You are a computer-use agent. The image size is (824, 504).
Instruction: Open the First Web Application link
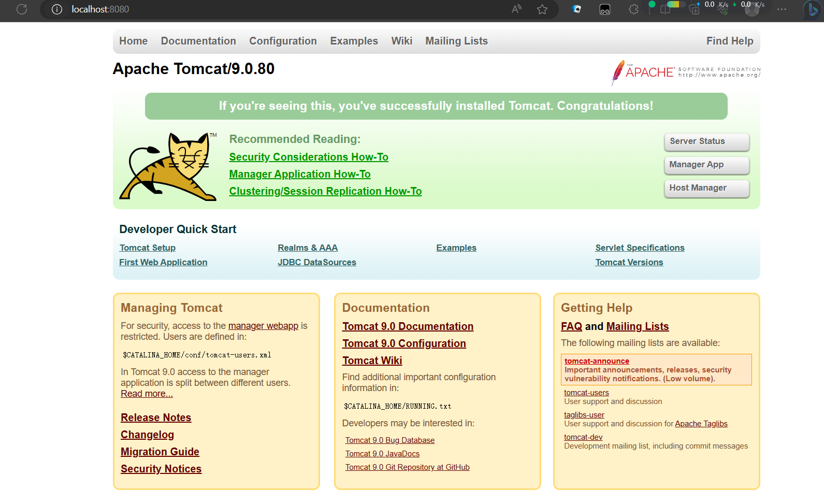(x=163, y=262)
